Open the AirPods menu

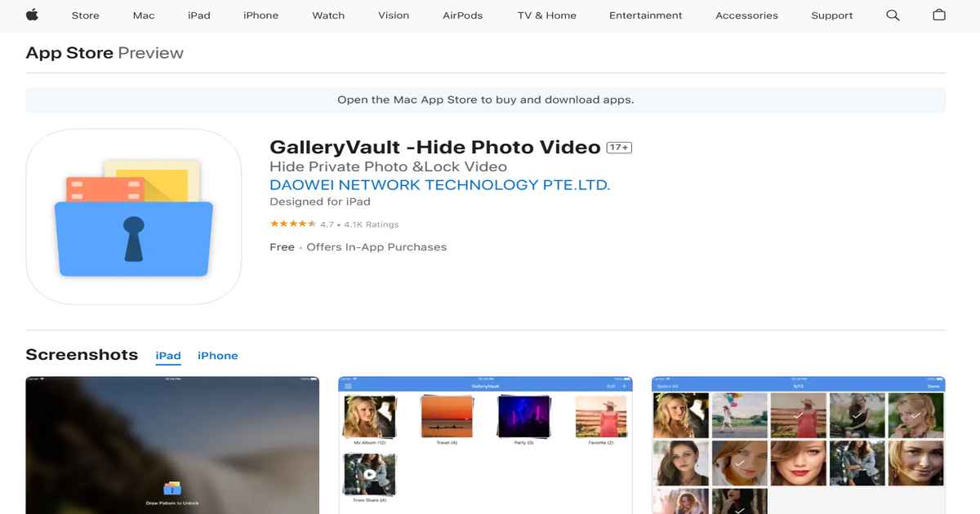pos(463,16)
